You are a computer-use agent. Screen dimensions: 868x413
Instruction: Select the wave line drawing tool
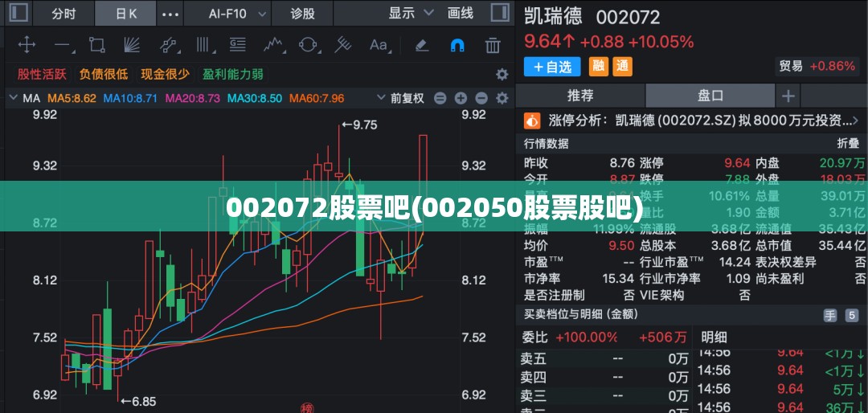point(273,45)
